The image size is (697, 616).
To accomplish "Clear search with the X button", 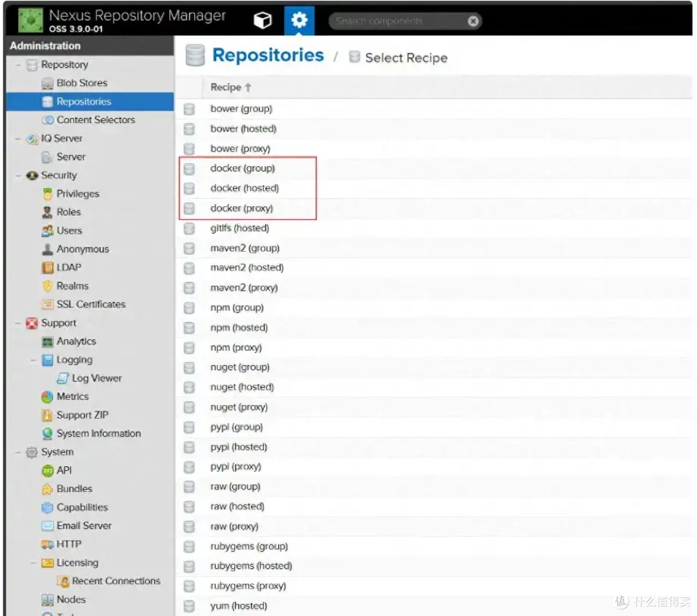I will coord(473,21).
